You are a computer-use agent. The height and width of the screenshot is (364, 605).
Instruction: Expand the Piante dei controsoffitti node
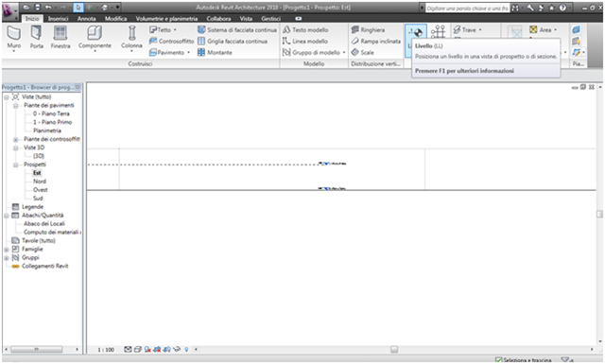tap(16, 139)
